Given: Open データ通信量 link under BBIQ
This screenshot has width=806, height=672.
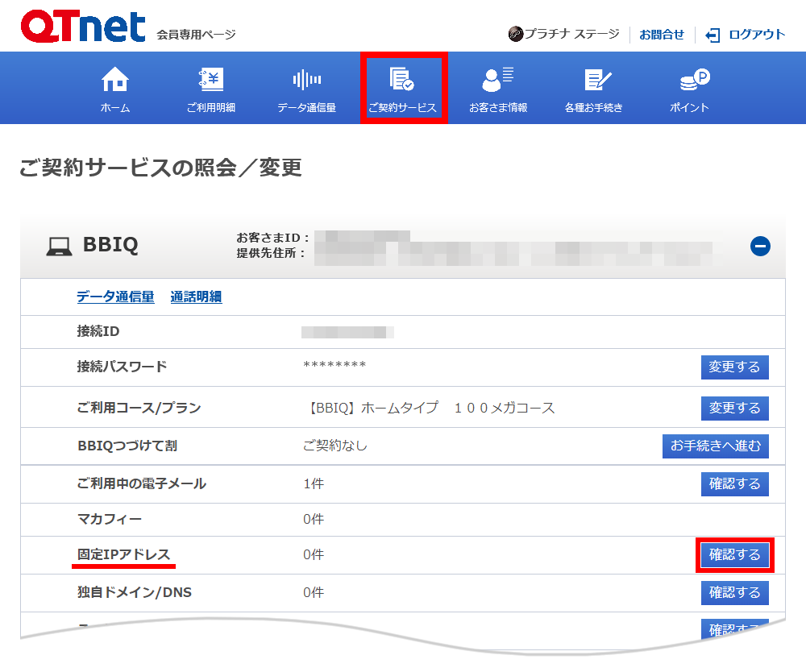Looking at the screenshot, I should pos(115,297).
